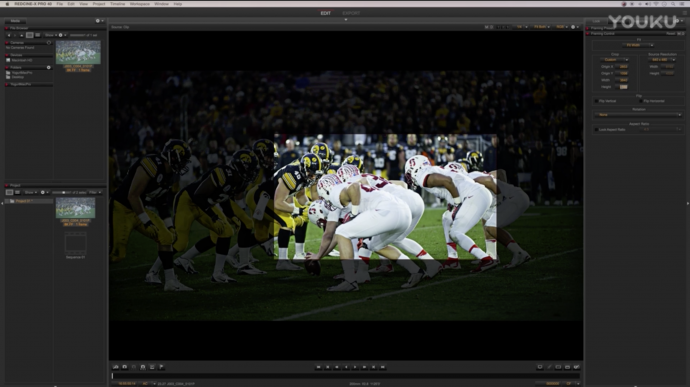The width and height of the screenshot is (690, 387).
Task: Click the flag marker icon below viewer
Action: pos(161,367)
